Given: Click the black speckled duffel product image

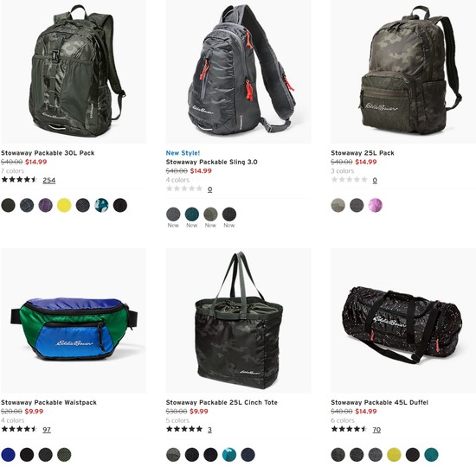Looking at the screenshot, I should 403,321.
